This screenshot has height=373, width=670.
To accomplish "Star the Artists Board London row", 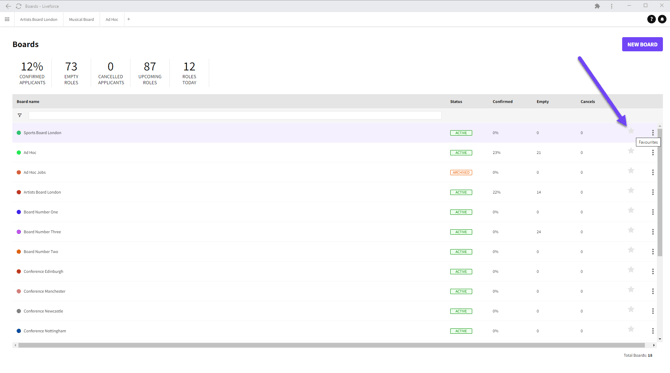I will coord(631,191).
